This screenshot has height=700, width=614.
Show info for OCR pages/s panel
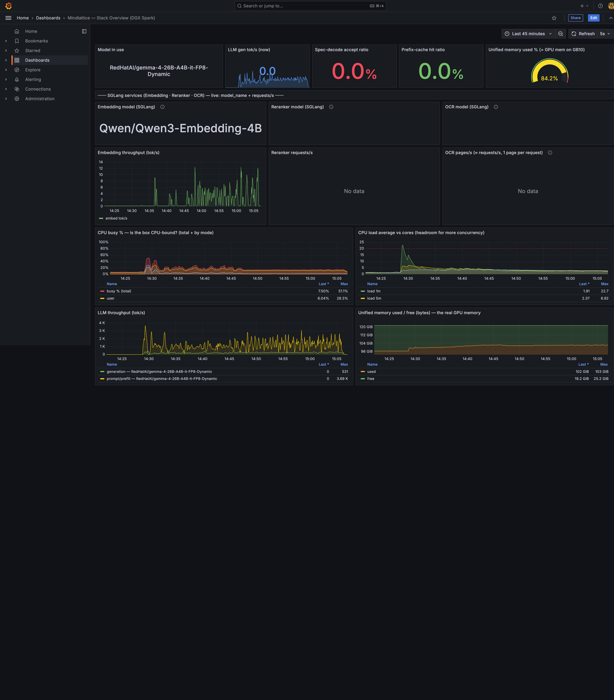click(550, 153)
